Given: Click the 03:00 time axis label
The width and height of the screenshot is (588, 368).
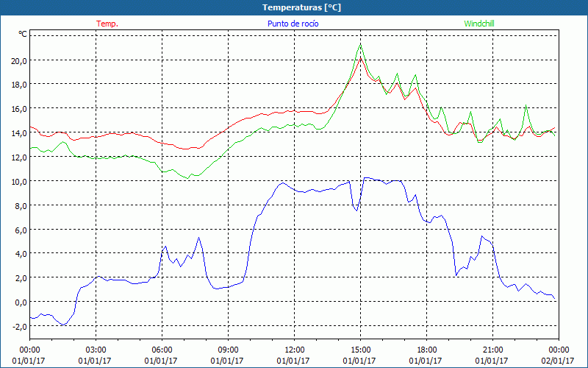Looking at the screenshot, I should [96, 350].
